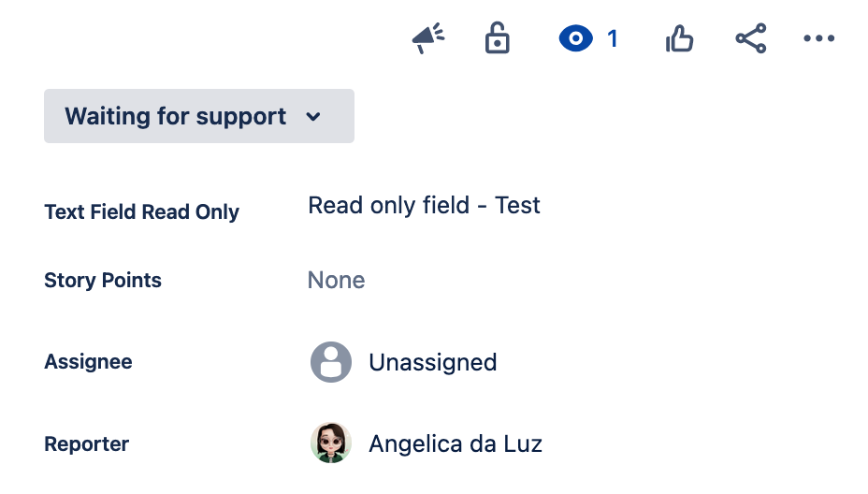This screenshot has height=494, width=868.
Task: Open the share icon
Action: tap(750, 39)
